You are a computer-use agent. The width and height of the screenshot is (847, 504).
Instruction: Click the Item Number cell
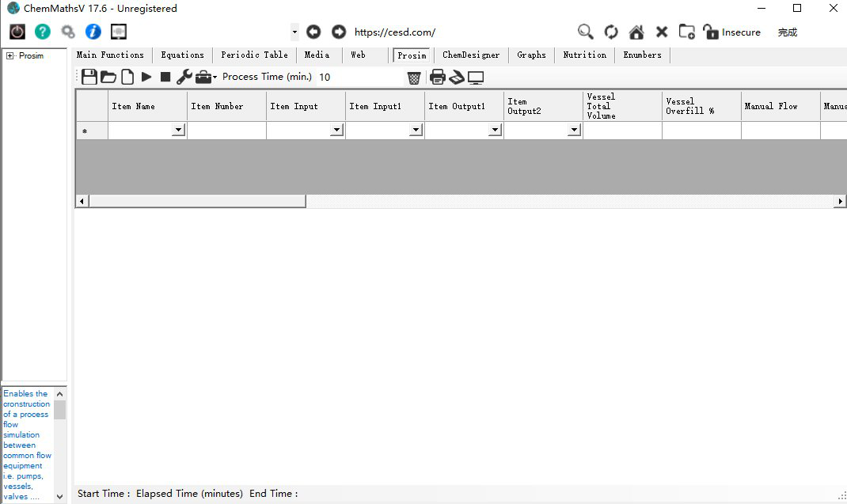(226, 131)
